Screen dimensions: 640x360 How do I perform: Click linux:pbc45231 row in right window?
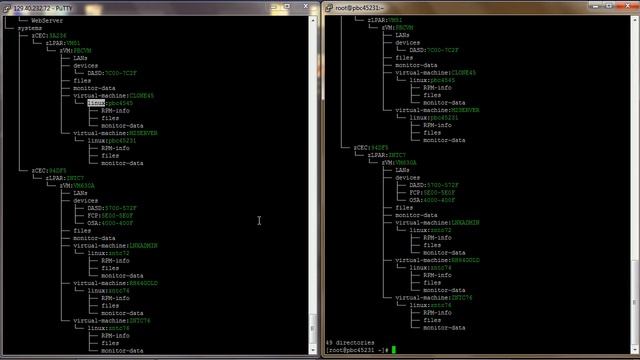point(433,118)
